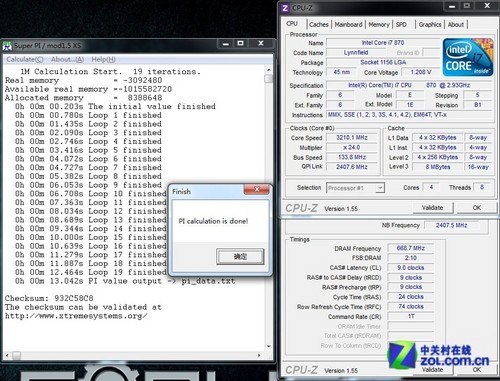Click the 'Lynnfield' code name field
Screen dimensions: 500x381
[x=356, y=52]
